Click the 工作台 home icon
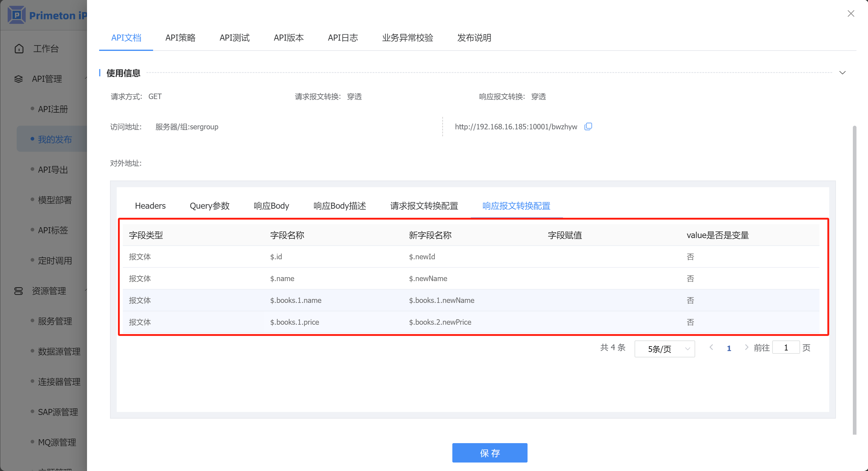Viewport: 868px width, 471px height. 19,48
